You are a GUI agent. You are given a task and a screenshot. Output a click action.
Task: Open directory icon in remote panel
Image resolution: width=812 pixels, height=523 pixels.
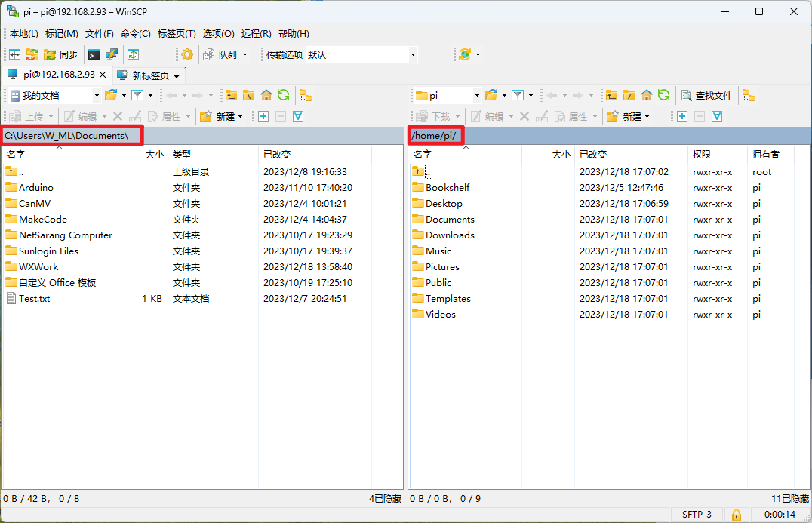(491, 95)
